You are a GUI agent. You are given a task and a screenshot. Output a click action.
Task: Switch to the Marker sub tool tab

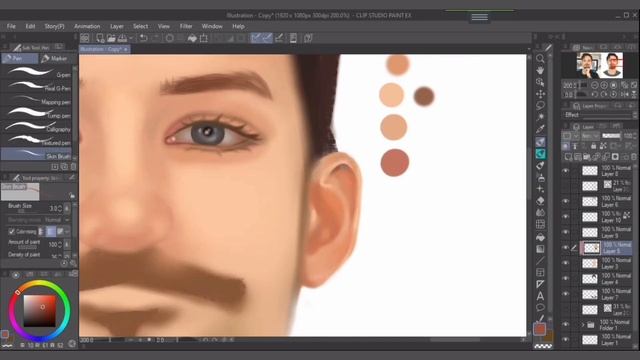click(x=55, y=58)
